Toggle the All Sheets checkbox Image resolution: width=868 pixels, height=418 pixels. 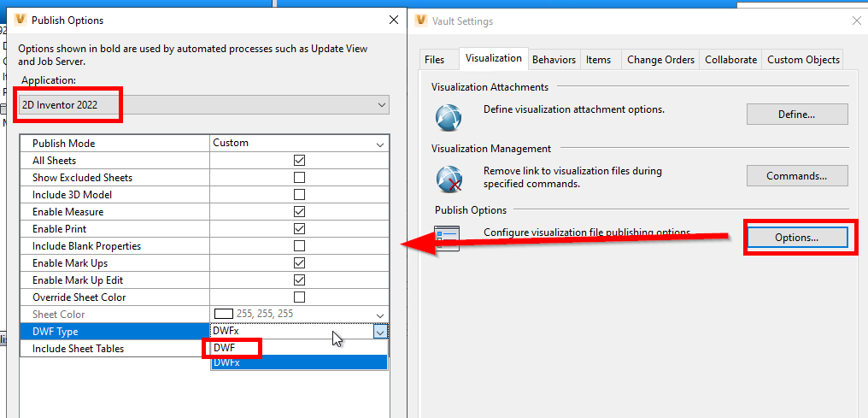click(300, 161)
